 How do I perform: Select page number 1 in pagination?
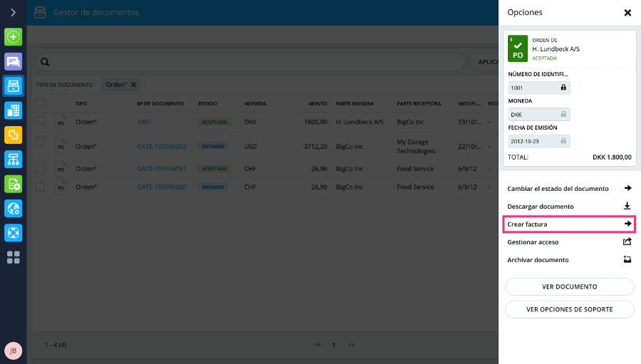click(333, 345)
